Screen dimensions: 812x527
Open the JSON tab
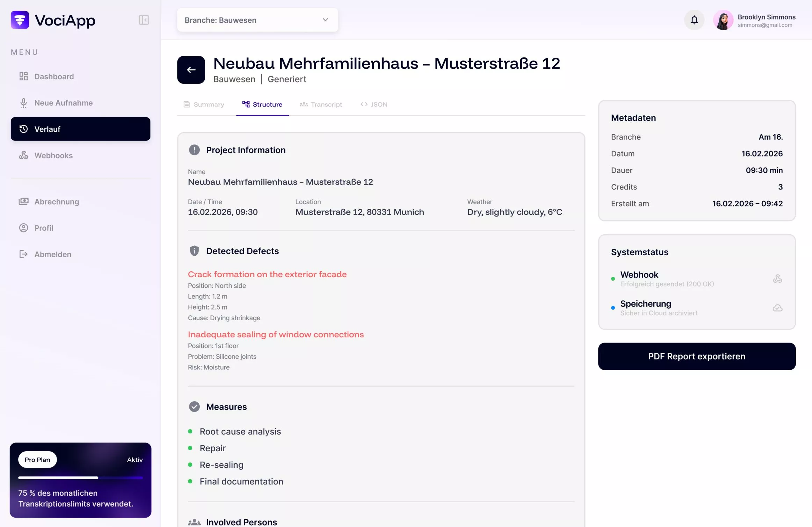374,104
